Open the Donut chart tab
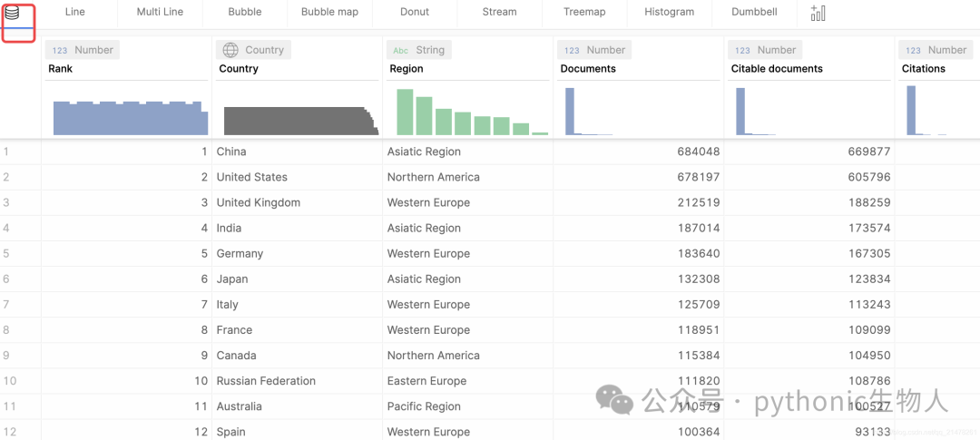980x440 pixels. pyautogui.click(x=415, y=12)
